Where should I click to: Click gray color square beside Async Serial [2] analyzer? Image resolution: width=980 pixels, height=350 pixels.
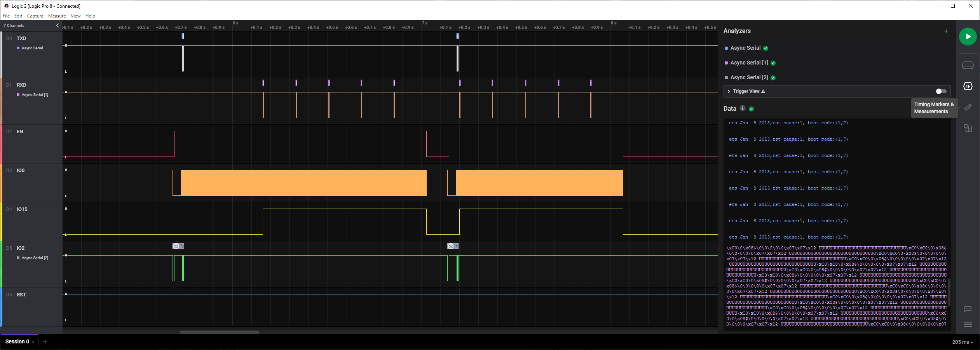pyautogui.click(x=726, y=78)
